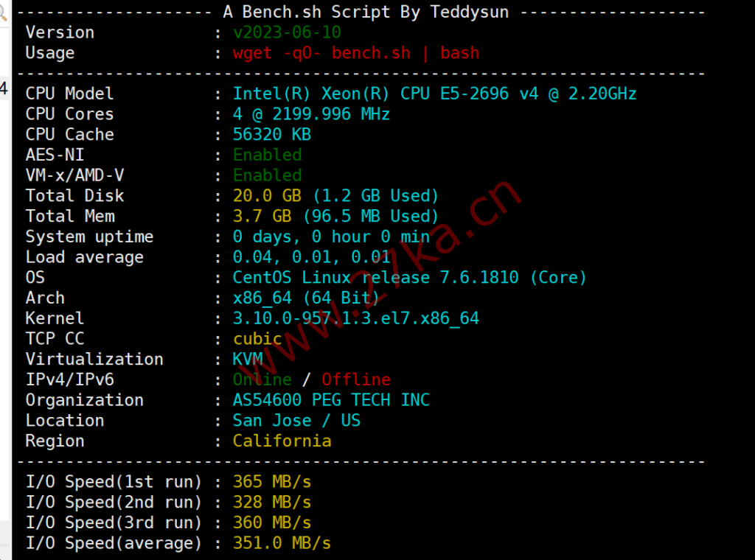Click the kernel version "3.10.0-957.1.3.el7.x86_64"
The image size is (755, 560).
(356, 318)
